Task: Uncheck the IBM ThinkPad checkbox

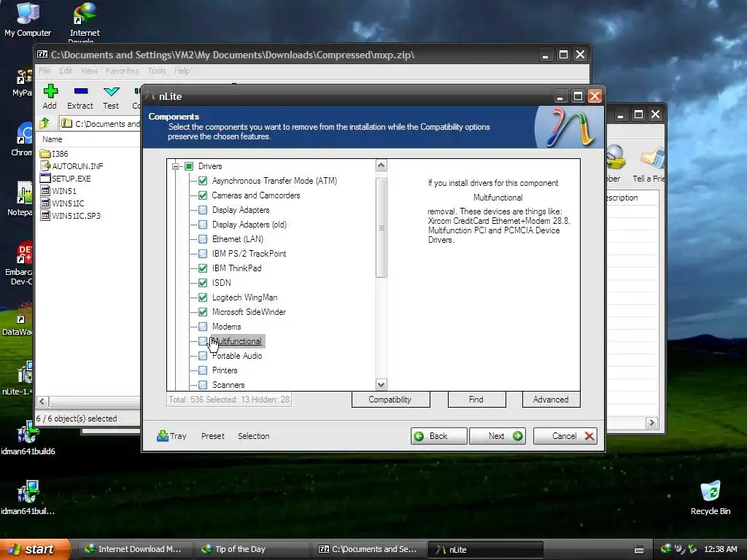Action: [x=203, y=268]
